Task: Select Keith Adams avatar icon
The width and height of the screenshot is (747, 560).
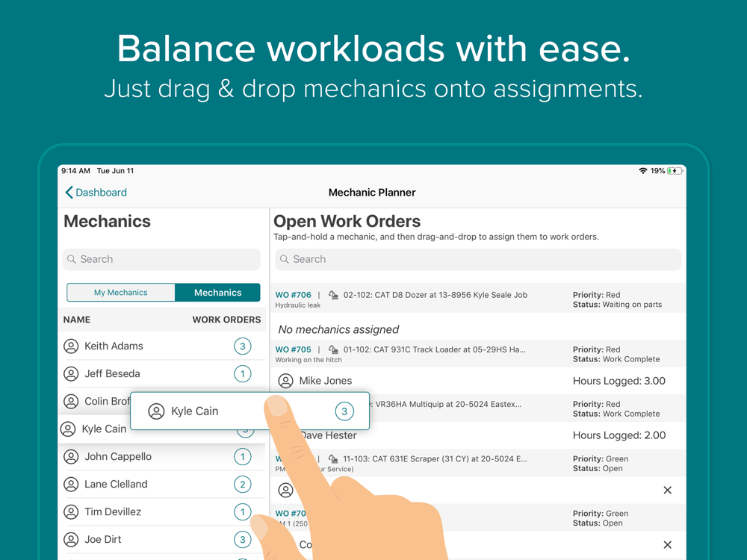Action: (x=71, y=346)
